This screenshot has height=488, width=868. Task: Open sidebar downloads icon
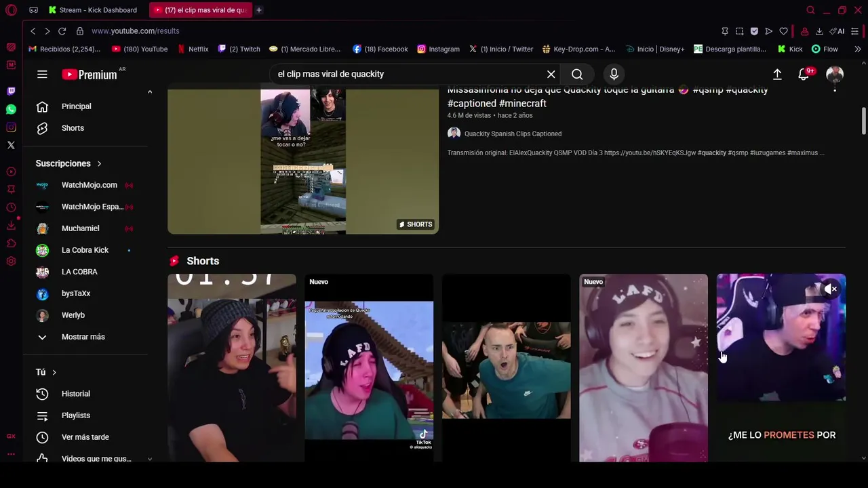(11, 226)
